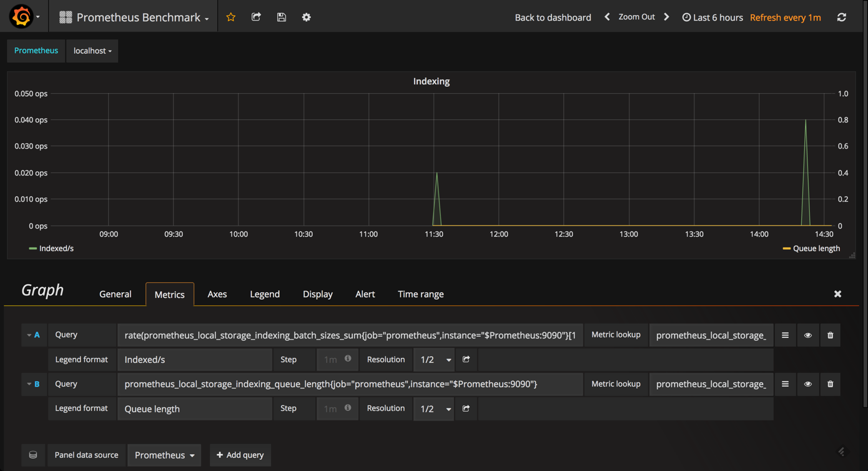Close the graph editor with X
This screenshot has width=868, height=471.
[x=838, y=294]
